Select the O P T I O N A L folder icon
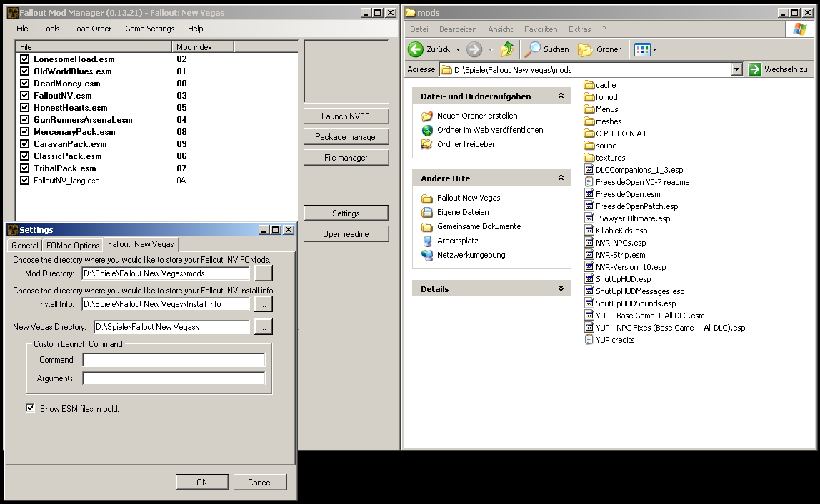 (589, 133)
